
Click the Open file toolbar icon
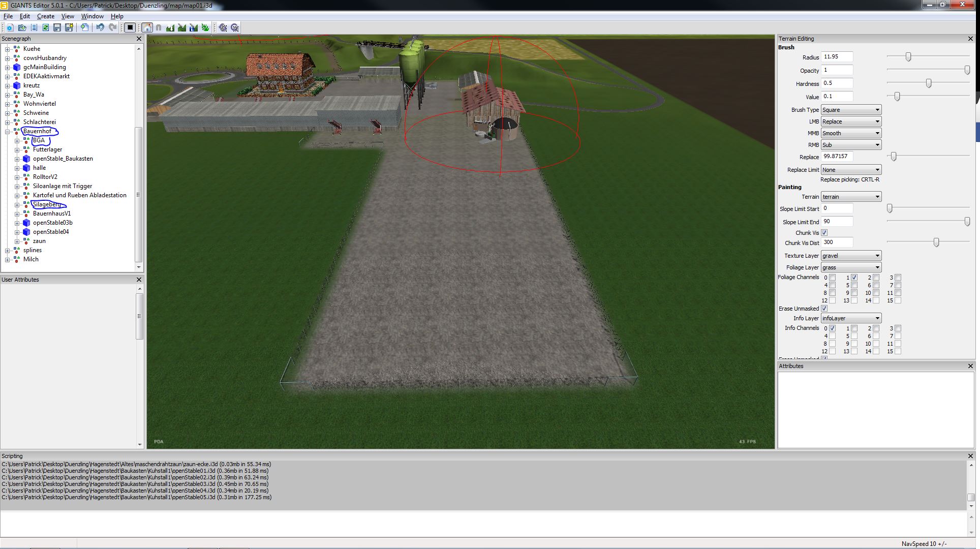coord(22,27)
